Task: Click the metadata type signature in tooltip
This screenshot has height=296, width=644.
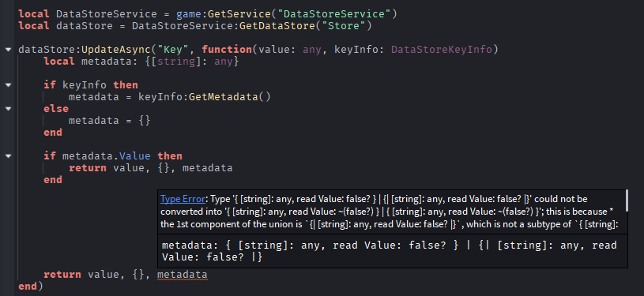Action: tap(390, 251)
